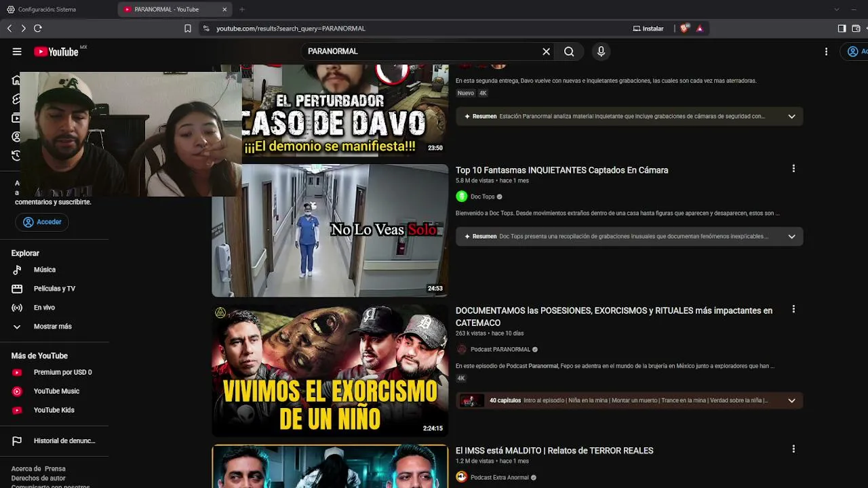The width and height of the screenshot is (868, 488).
Task: Open the En vivo live broadcast icon
Action: tap(17, 308)
